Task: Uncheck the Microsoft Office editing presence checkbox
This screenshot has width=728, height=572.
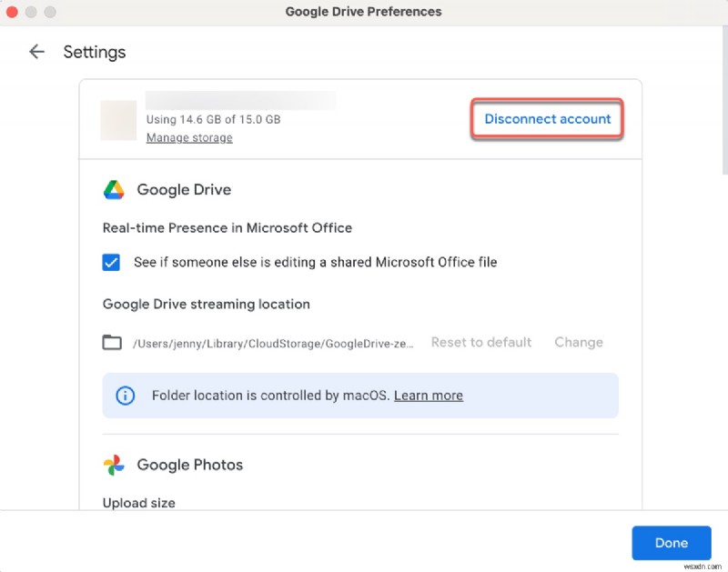Action: pos(111,263)
